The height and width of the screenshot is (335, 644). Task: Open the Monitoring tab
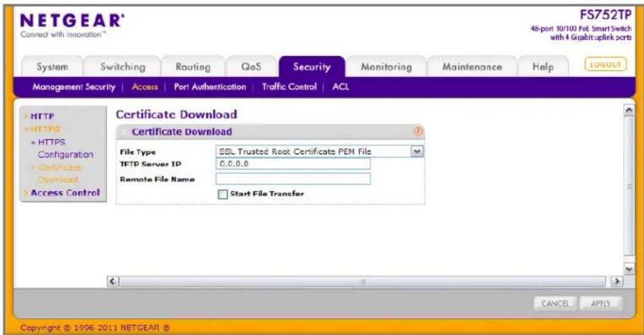click(386, 67)
